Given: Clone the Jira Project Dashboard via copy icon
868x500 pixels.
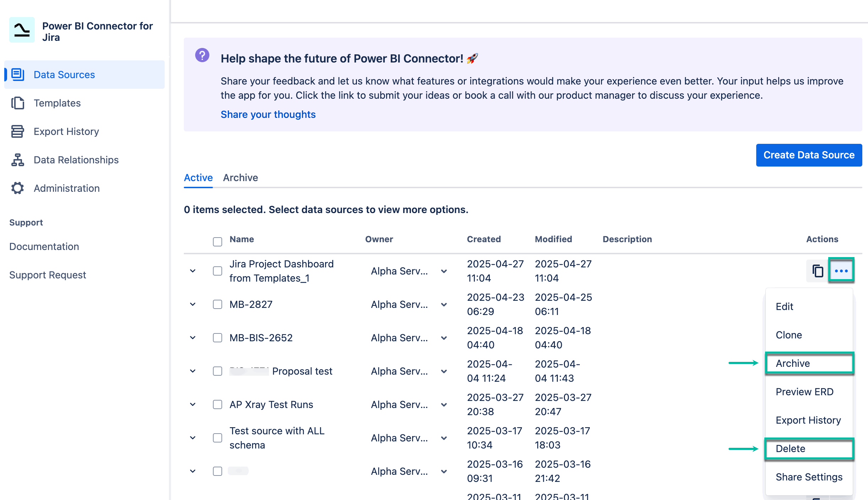Looking at the screenshot, I should [x=818, y=271].
